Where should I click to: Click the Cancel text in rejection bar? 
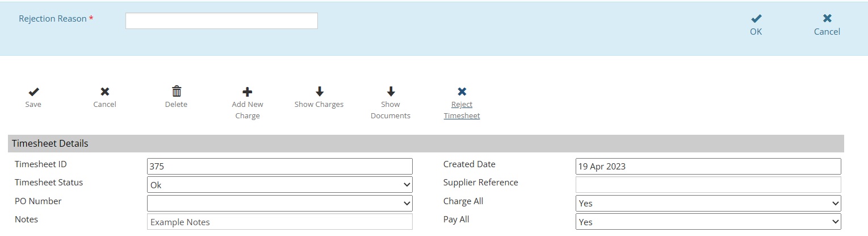click(x=827, y=32)
